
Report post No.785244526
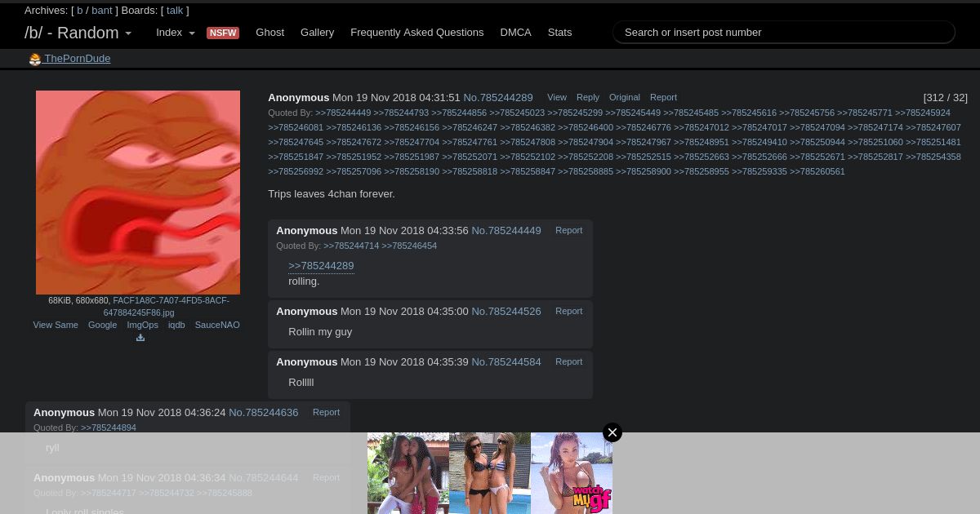tap(568, 311)
